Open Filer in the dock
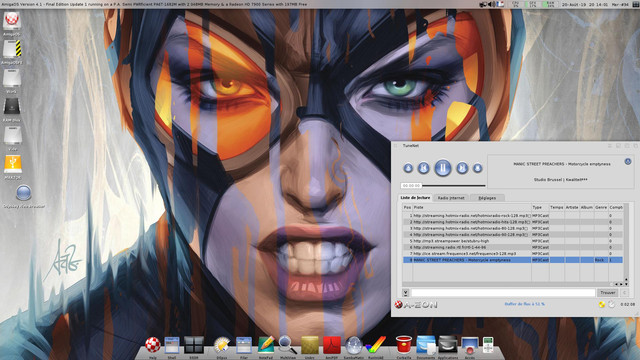Viewport: 640px width, 360px height. coord(244,345)
